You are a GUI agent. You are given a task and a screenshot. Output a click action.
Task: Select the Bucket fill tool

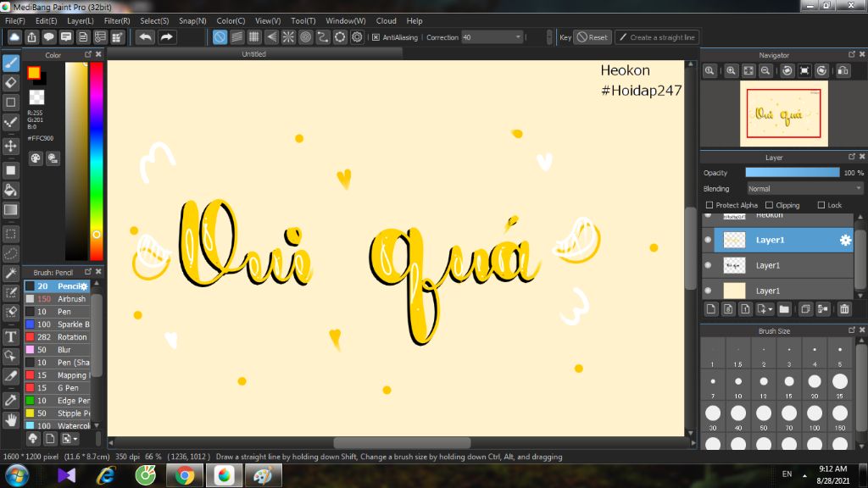pos(10,191)
